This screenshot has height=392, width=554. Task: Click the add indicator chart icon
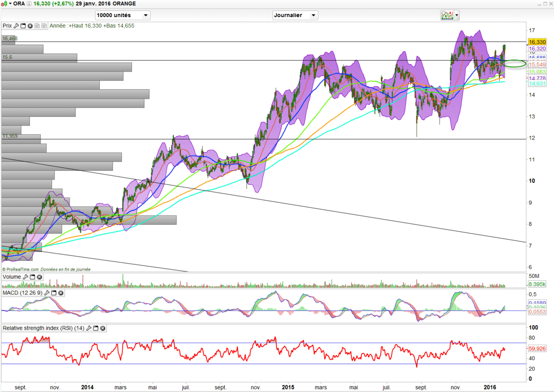[x=446, y=15]
